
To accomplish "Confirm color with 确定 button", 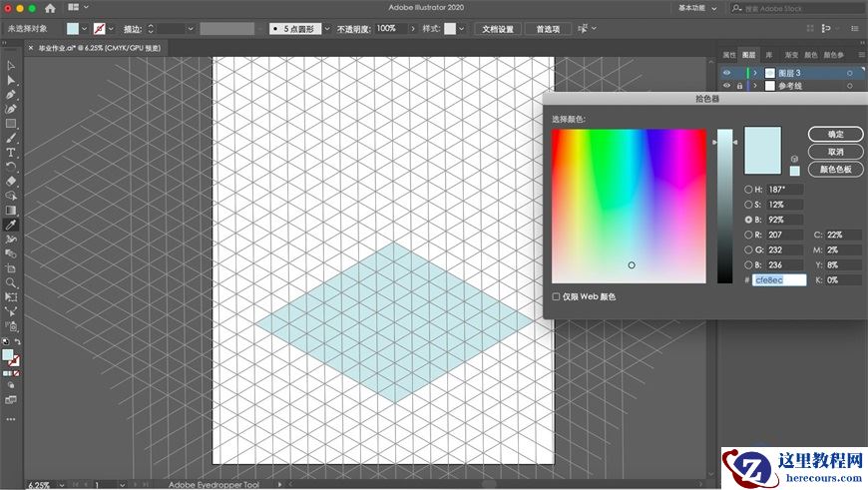I will pos(835,134).
